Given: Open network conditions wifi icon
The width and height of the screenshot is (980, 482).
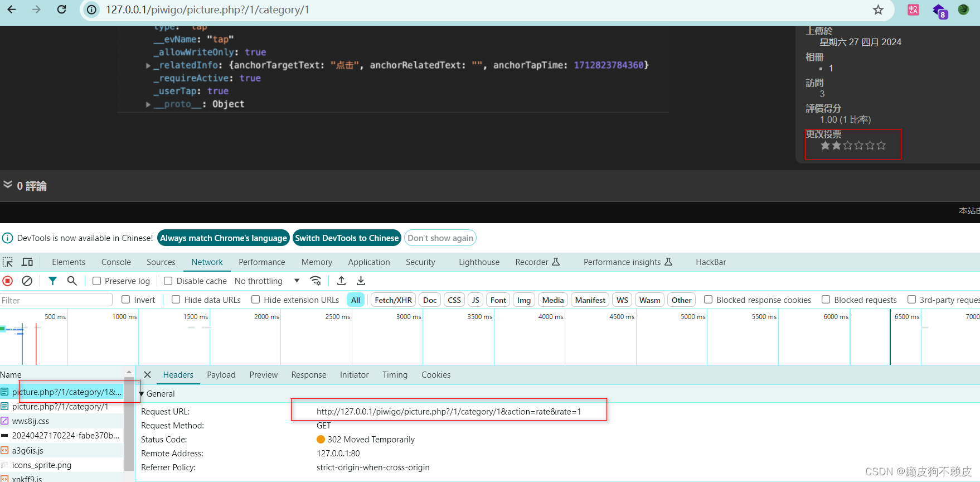Looking at the screenshot, I should (x=316, y=281).
